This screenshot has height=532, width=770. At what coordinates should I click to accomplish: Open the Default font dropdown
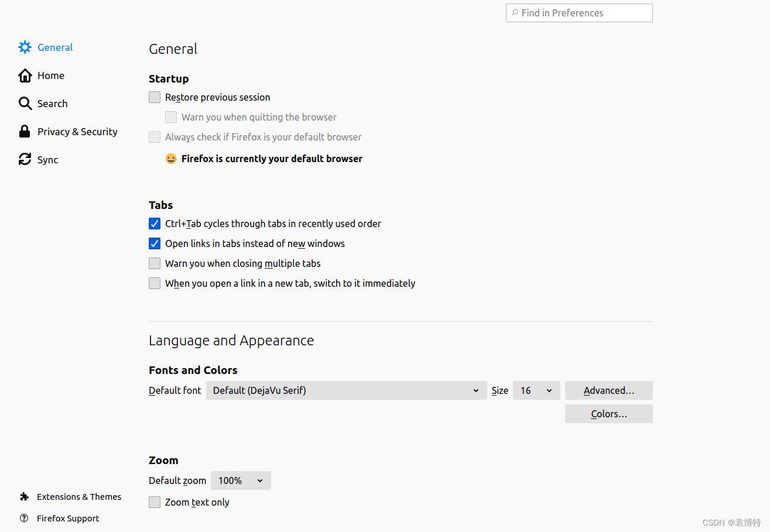(x=347, y=390)
